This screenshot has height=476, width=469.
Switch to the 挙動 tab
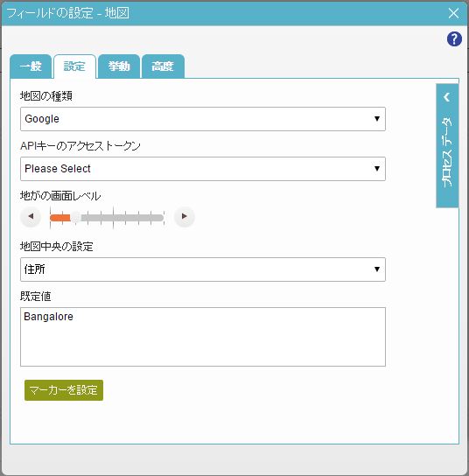tap(119, 66)
